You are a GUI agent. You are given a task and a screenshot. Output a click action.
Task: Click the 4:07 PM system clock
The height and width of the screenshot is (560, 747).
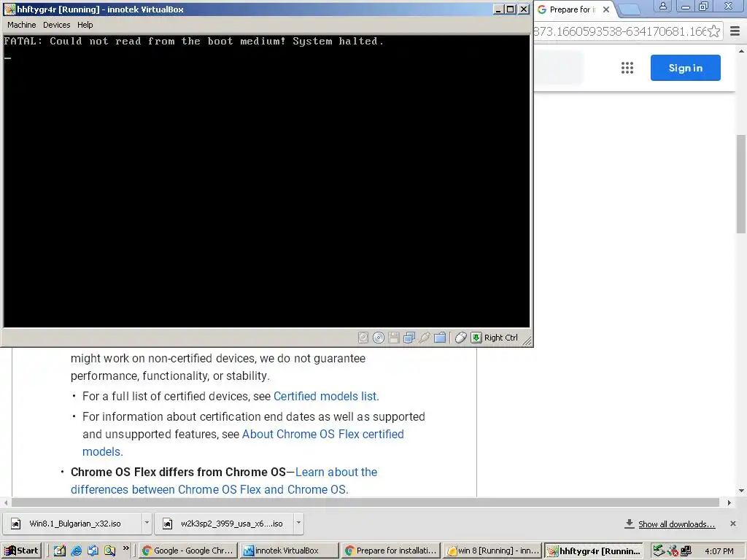click(719, 551)
